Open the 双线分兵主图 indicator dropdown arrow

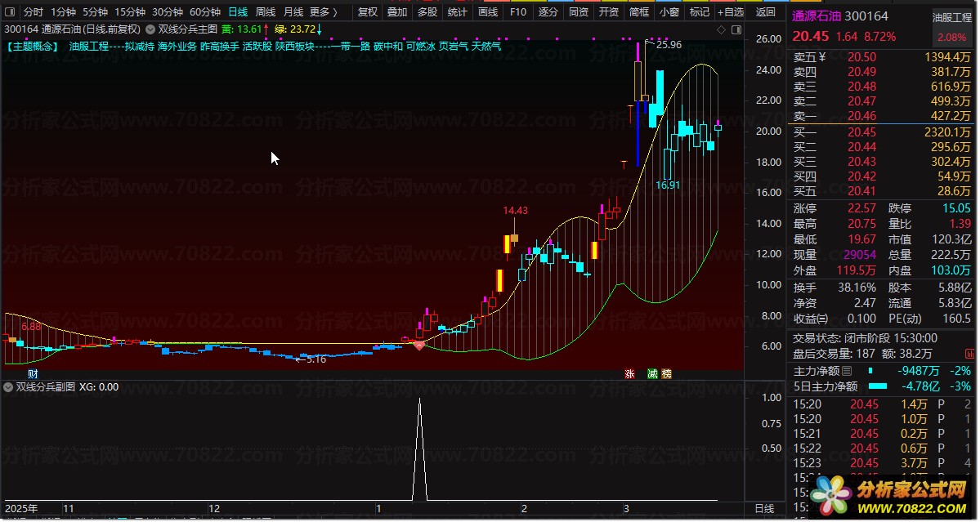click(150, 29)
